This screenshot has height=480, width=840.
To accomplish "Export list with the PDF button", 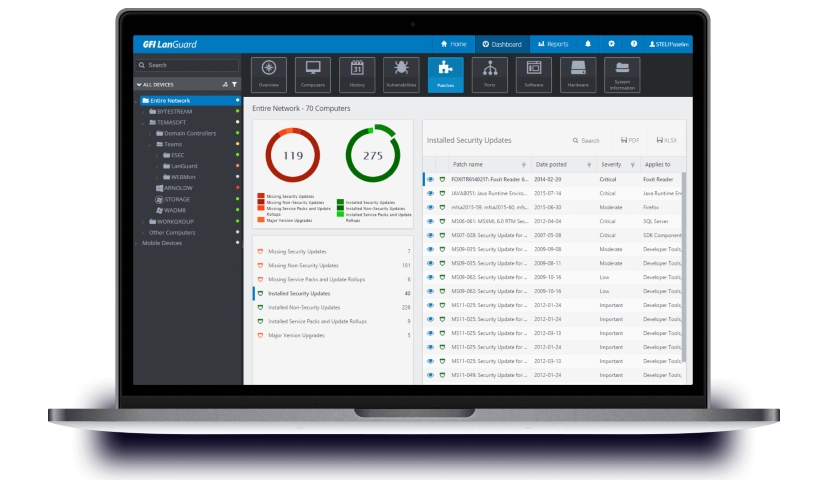I will tap(630, 140).
